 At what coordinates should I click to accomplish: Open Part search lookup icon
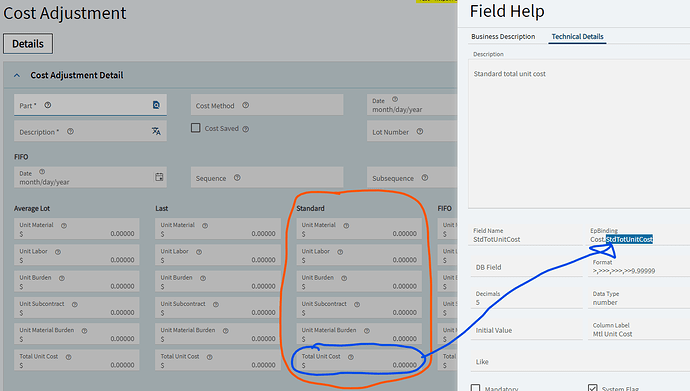point(156,105)
